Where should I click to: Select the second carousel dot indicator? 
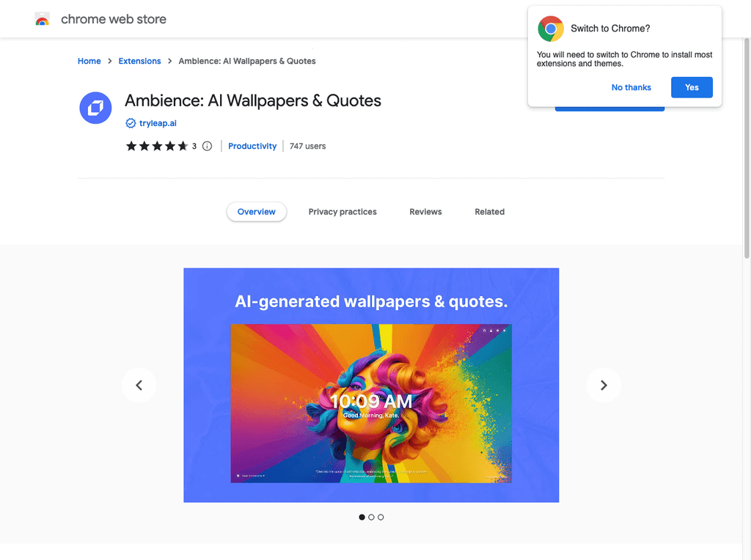(x=371, y=517)
